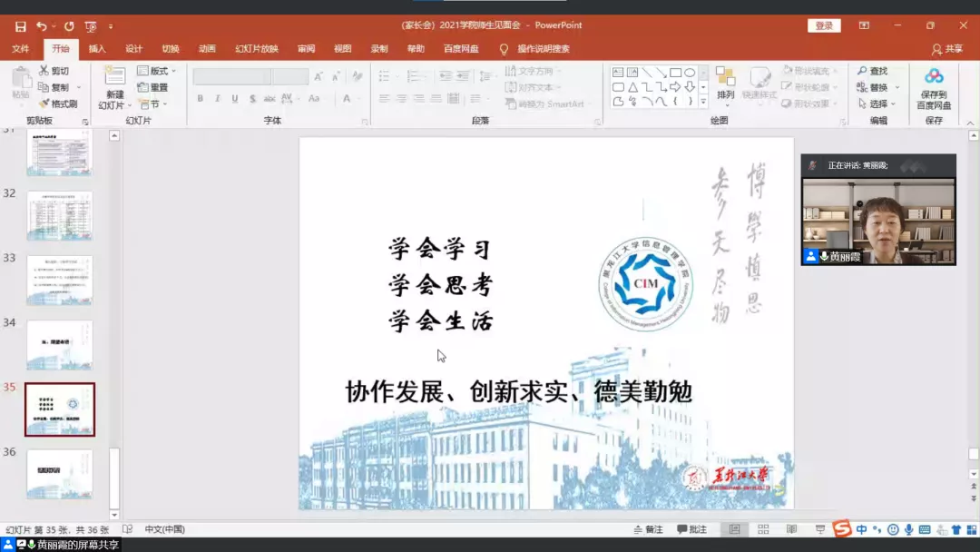The image size is (980, 552).
Task: Select the oval shape in shapes gallery
Action: (690, 73)
